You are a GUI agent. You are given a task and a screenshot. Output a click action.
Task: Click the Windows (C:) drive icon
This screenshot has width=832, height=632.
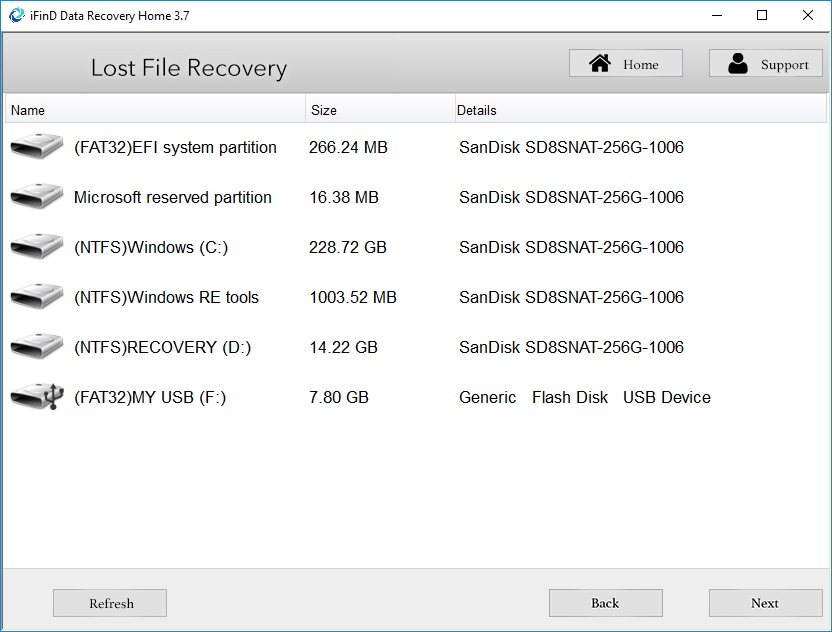[37, 246]
